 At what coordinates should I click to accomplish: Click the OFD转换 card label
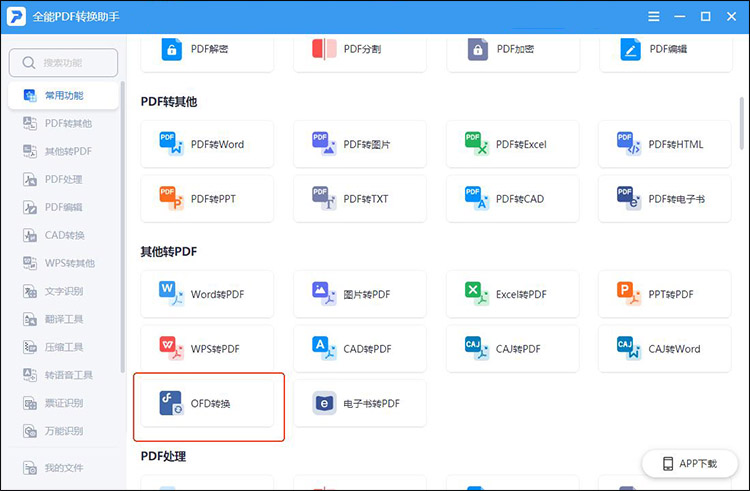(x=210, y=404)
